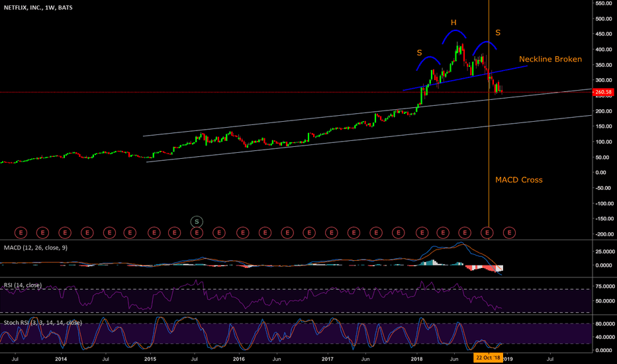The height and width of the screenshot is (364, 617).
Task: Click the earnings marker directly below the split marker
Action: 197,233
